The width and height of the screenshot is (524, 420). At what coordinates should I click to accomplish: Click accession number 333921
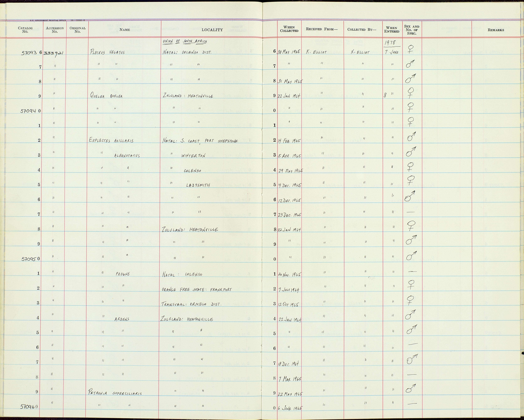click(x=54, y=53)
